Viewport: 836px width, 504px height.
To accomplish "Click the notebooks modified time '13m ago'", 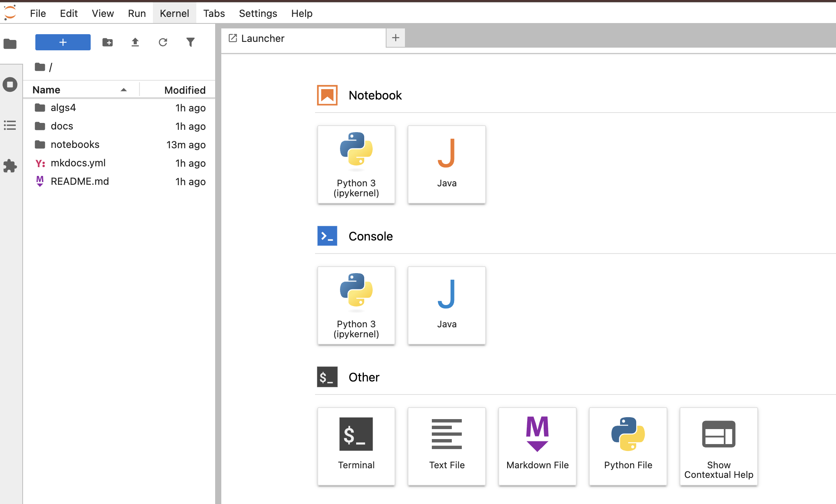I will (186, 145).
